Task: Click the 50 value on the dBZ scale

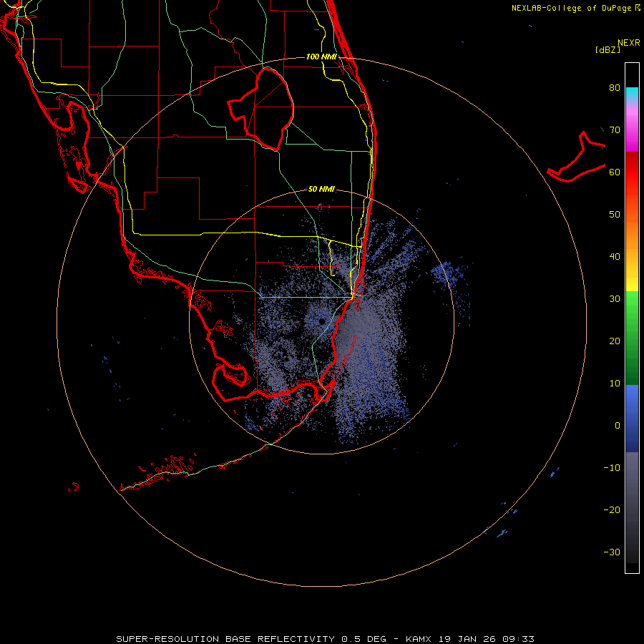Action: 615,215
